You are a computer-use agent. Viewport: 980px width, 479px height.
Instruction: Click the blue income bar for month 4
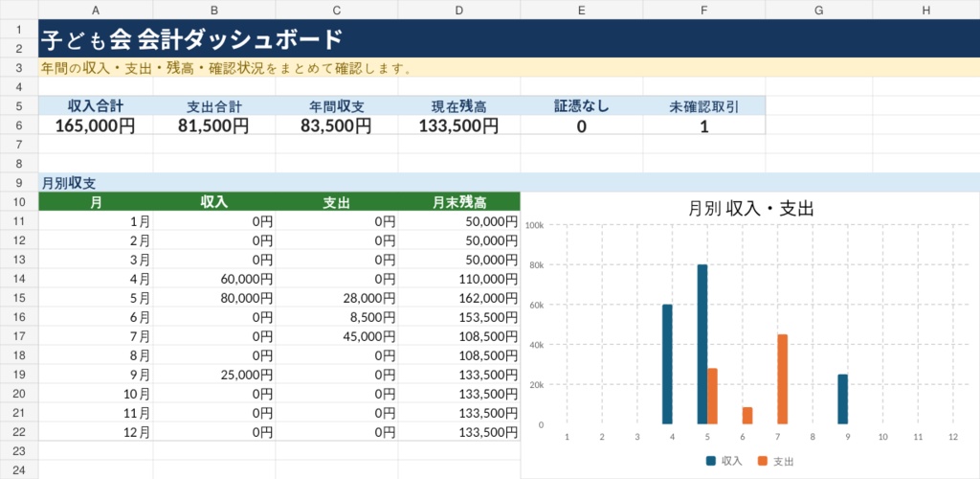coord(667,365)
